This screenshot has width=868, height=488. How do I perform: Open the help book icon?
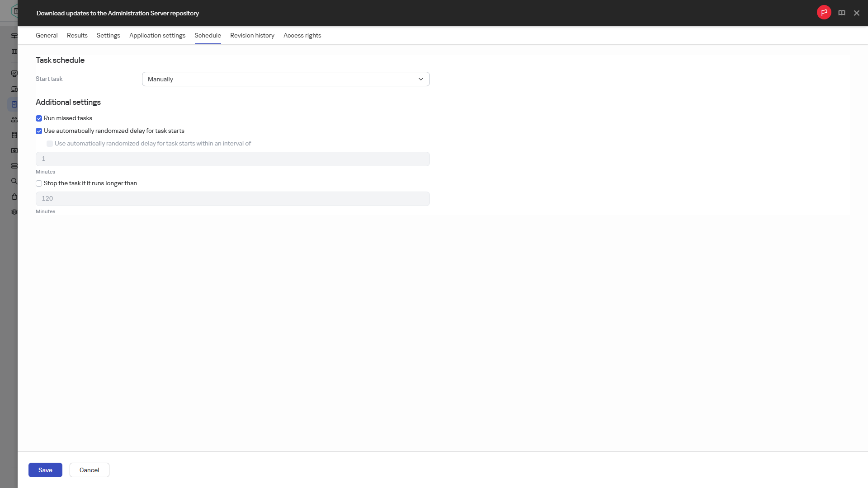pos(842,13)
